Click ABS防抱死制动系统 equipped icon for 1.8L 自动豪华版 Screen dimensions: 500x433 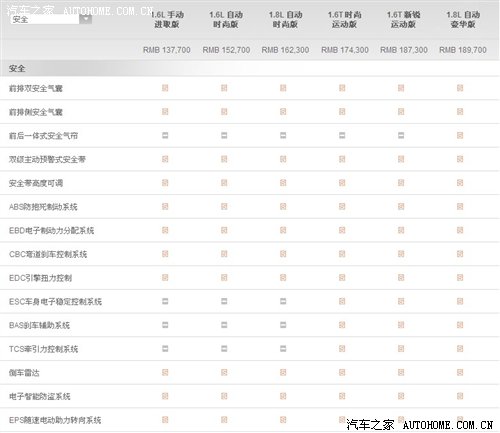(x=460, y=206)
